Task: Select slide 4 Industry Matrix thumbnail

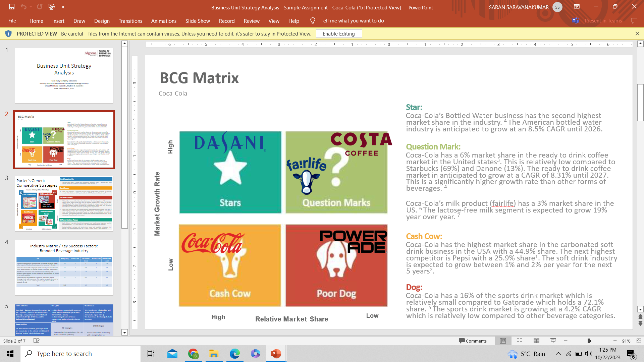Action: (64, 268)
